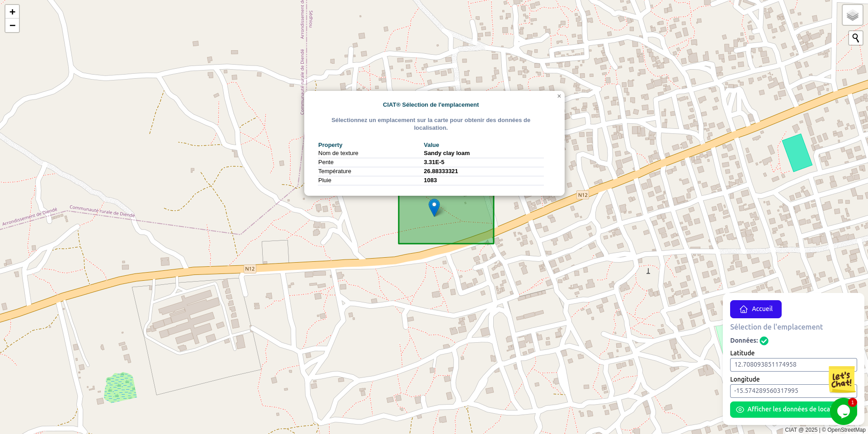Focus the Latitude input field
Screen dimensions: 868x434
coord(778,365)
